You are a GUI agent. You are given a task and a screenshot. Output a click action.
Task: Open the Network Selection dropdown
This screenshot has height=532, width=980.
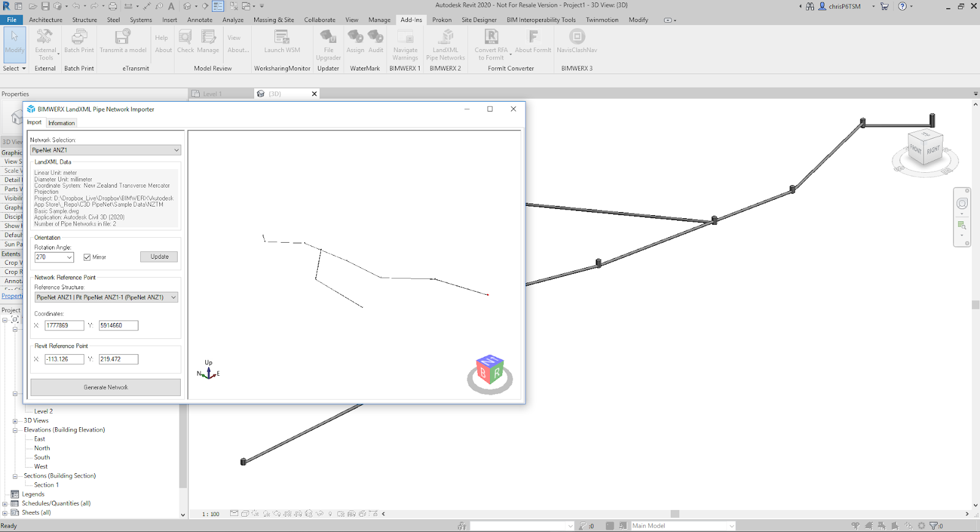tap(105, 150)
